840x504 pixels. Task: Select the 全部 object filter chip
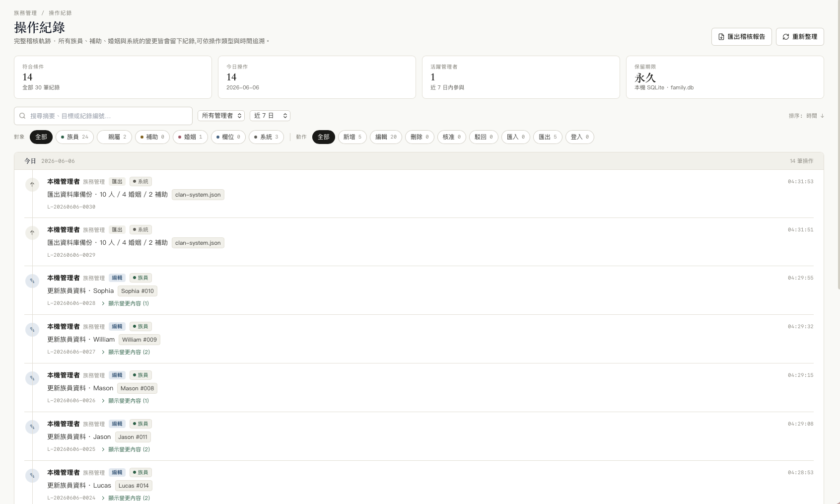coord(41,137)
